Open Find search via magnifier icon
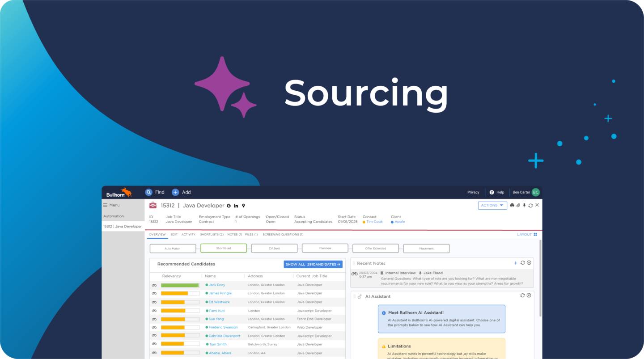The image size is (644, 359). (x=149, y=192)
